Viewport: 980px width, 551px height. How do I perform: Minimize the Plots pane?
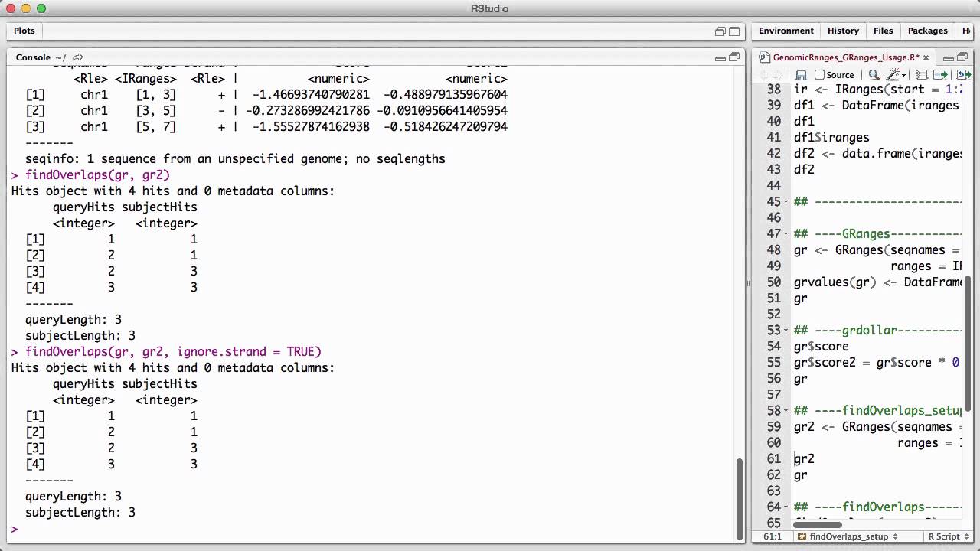[720, 31]
